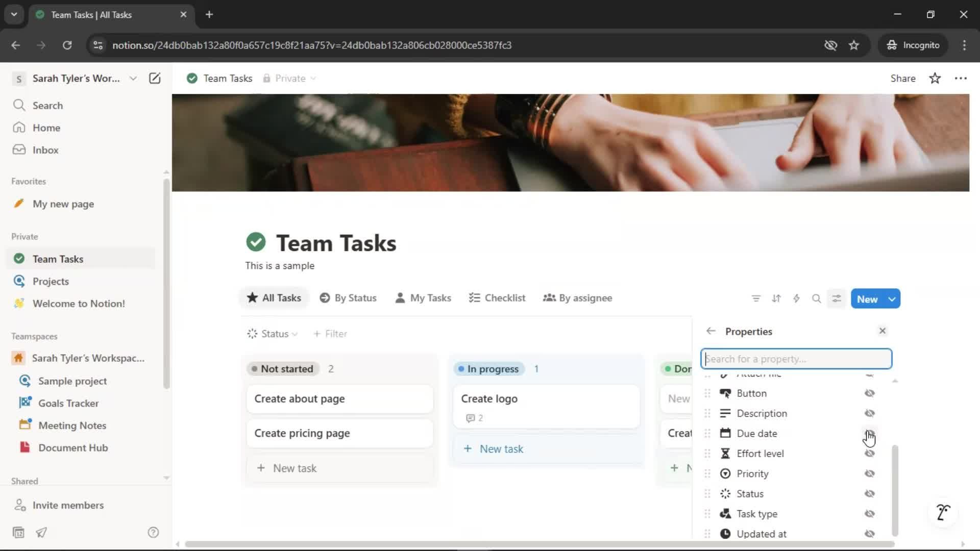Toggle visibility of Description property
The image size is (980, 551).
click(x=870, y=413)
